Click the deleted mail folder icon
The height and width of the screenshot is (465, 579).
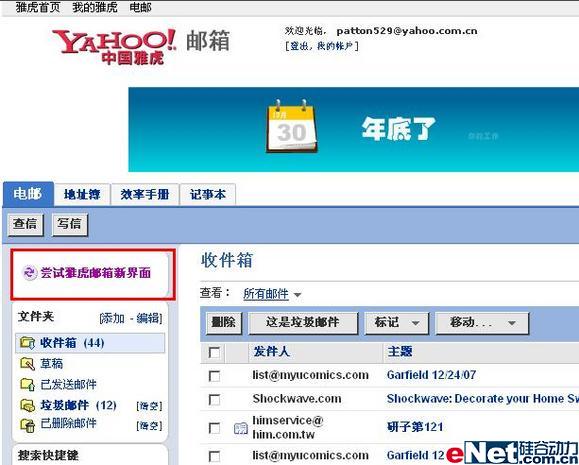[27, 425]
